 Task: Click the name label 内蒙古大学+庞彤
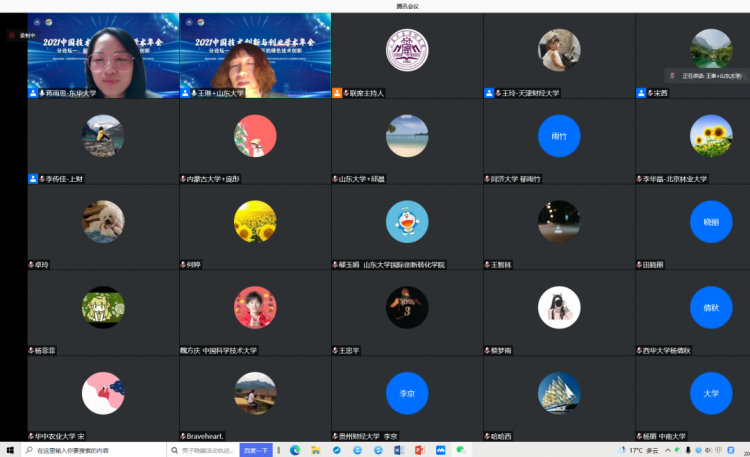click(x=213, y=179)
